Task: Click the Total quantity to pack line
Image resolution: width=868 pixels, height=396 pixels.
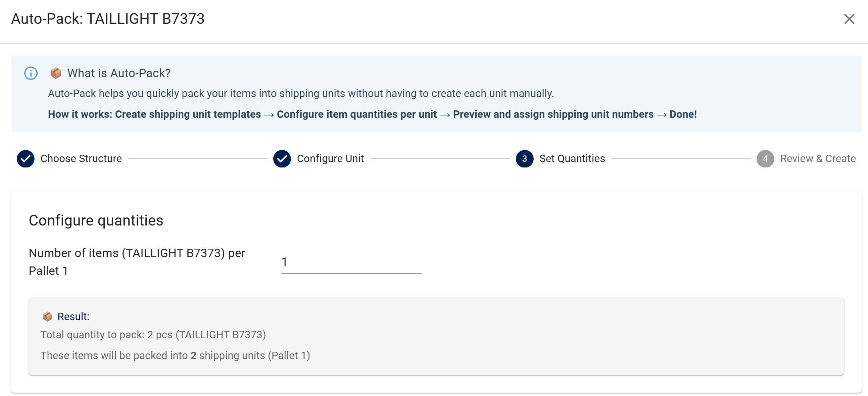Action: tap(153, 334)
